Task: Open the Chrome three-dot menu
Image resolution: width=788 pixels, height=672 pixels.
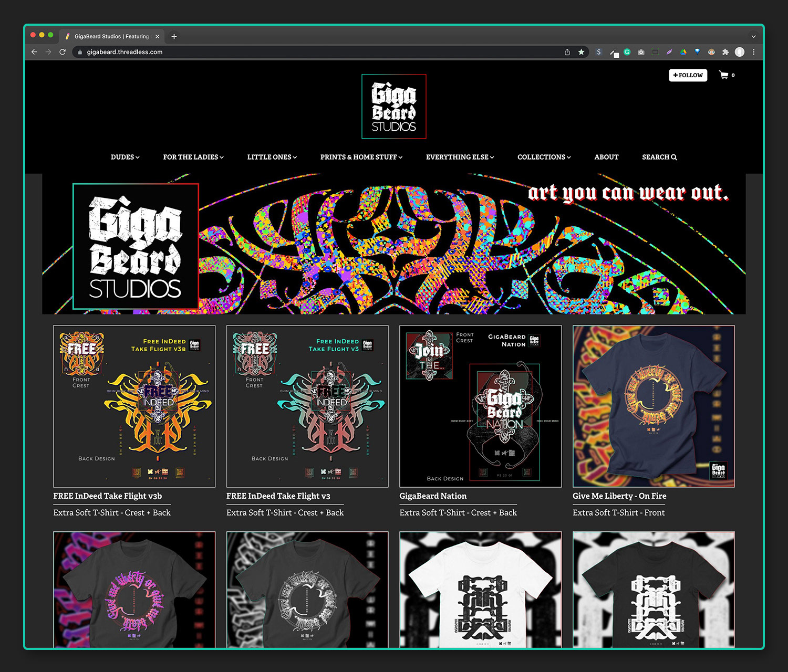Action: coord(754,52)
